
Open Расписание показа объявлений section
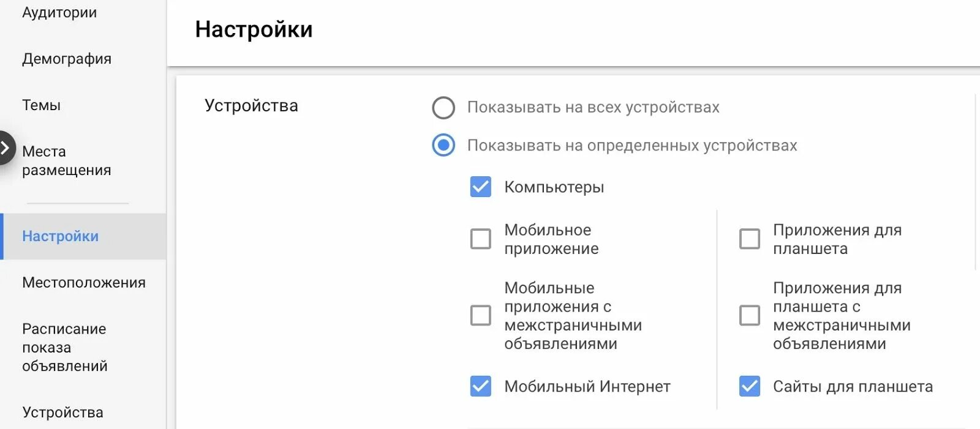(x=65, y=347)
